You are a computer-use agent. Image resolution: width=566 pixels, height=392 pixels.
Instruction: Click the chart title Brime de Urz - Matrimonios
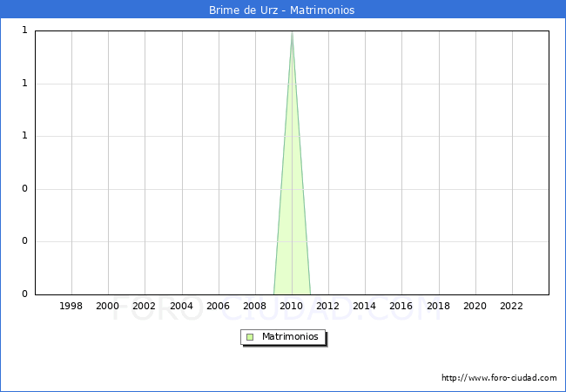(x=282, y=10)
